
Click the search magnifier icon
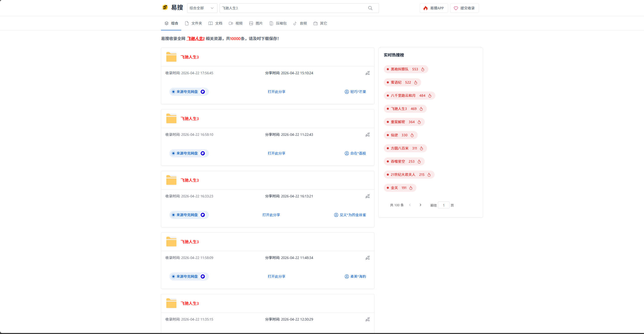click(x=370, y=8)
